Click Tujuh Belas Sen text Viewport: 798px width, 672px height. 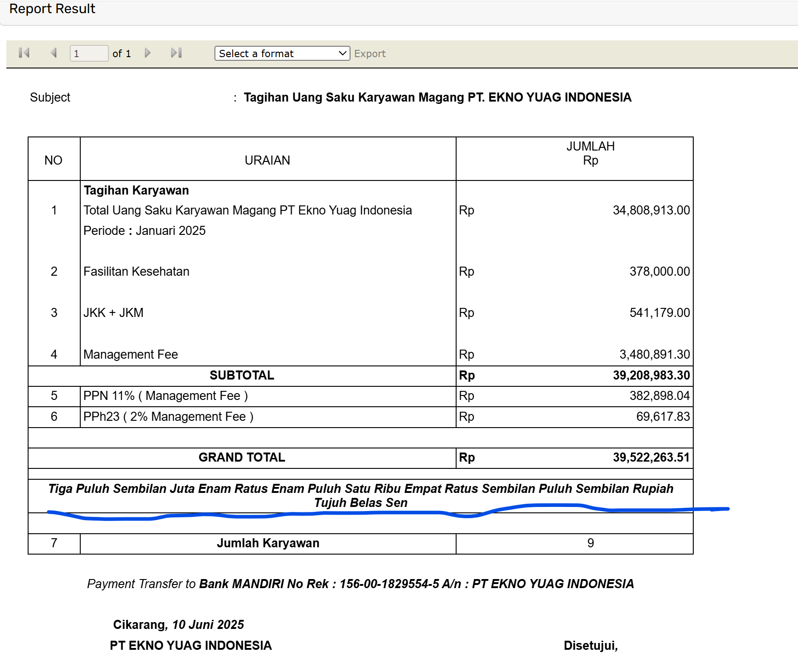point(360,503)
